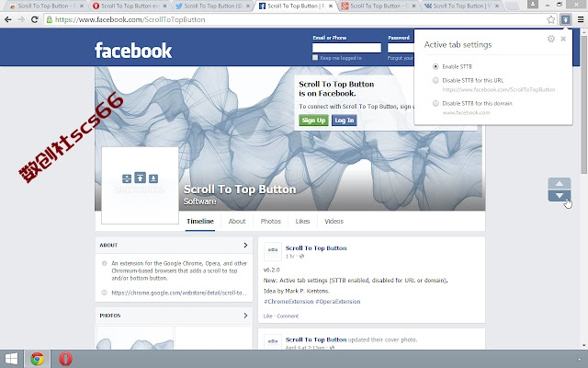The width and height of the screenshot is (588, 368).
Task: Open the About tab on the page
Action: point(237,221)
